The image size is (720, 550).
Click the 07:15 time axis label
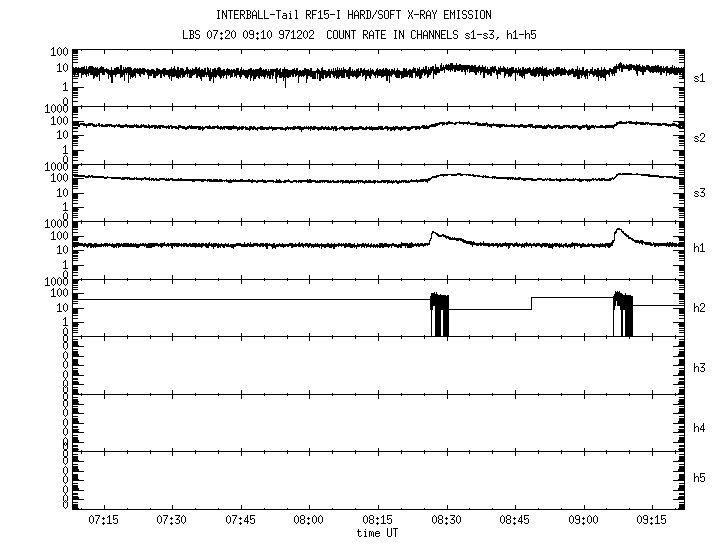[x=103, y=521]
